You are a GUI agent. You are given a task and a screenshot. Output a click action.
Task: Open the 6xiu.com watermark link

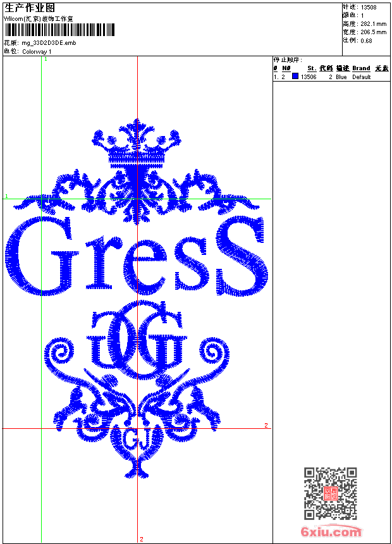point(331,532)
